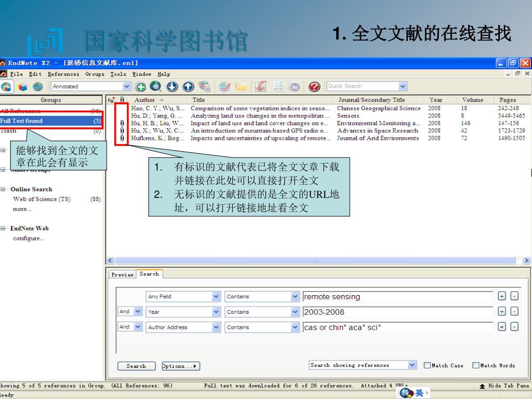532x399 pixels.
Task: Add search row after Author Address line
Action: point(502,327)
